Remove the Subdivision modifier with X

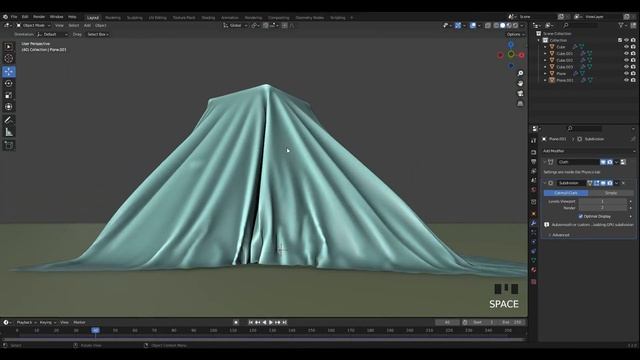[623, 183]
